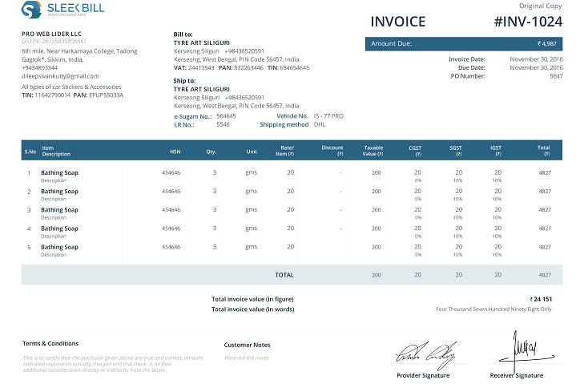The image size is (588, 384).
Task: Click the Taxable Value column header
Action: [x=373, y=151]
